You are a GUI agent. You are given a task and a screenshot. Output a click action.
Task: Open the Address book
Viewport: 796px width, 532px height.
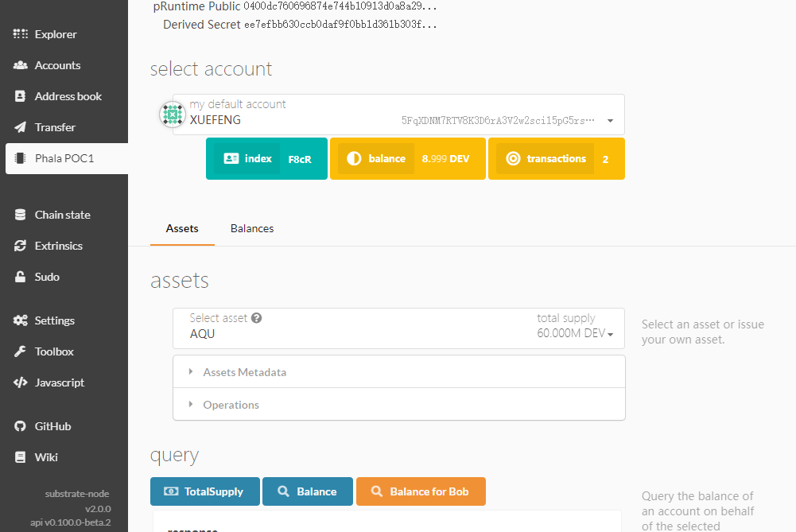68,96
